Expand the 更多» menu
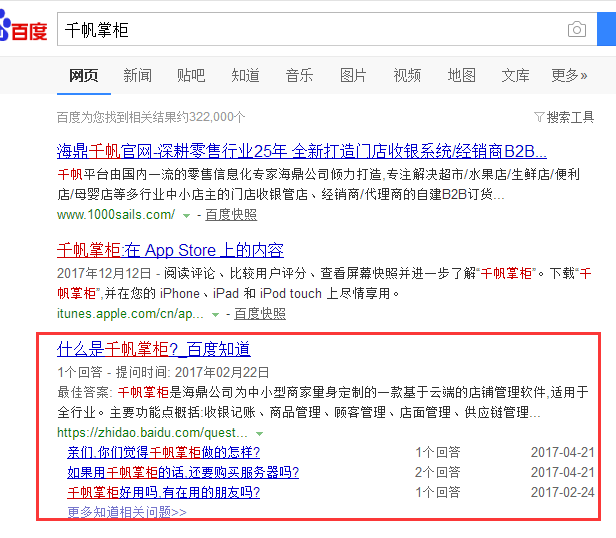 569,75
